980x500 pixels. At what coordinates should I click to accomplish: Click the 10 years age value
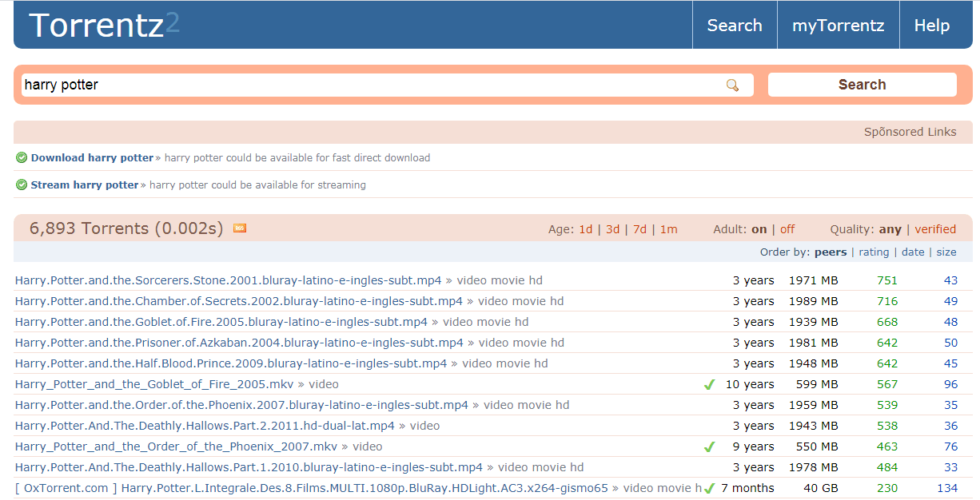(x=750, y=384)
